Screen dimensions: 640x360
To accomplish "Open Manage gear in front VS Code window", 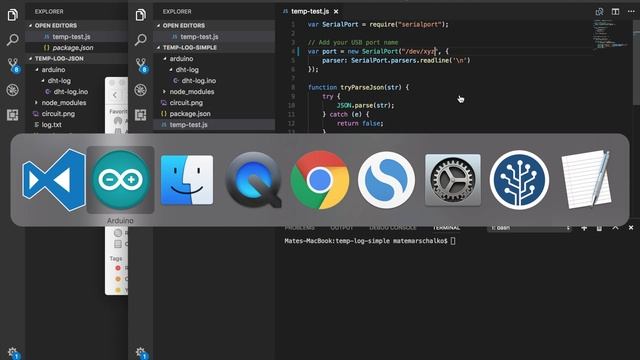I will (141, 352).
